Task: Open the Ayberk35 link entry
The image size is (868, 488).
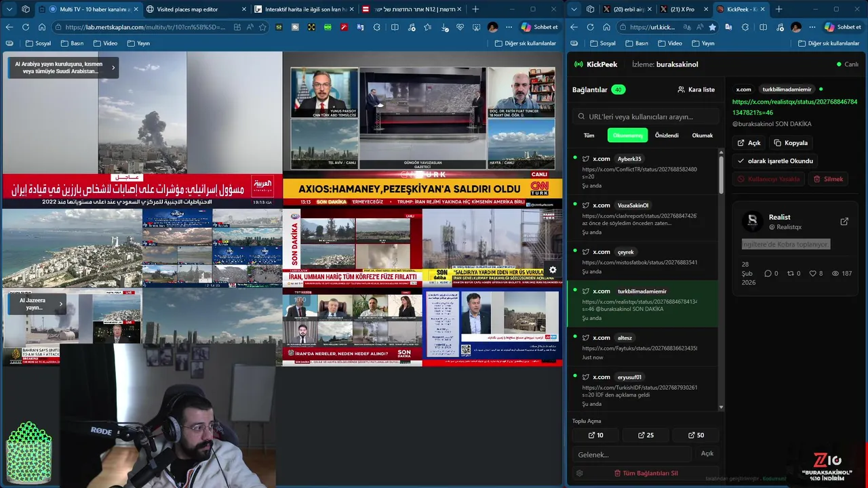Action: [643, 172]
